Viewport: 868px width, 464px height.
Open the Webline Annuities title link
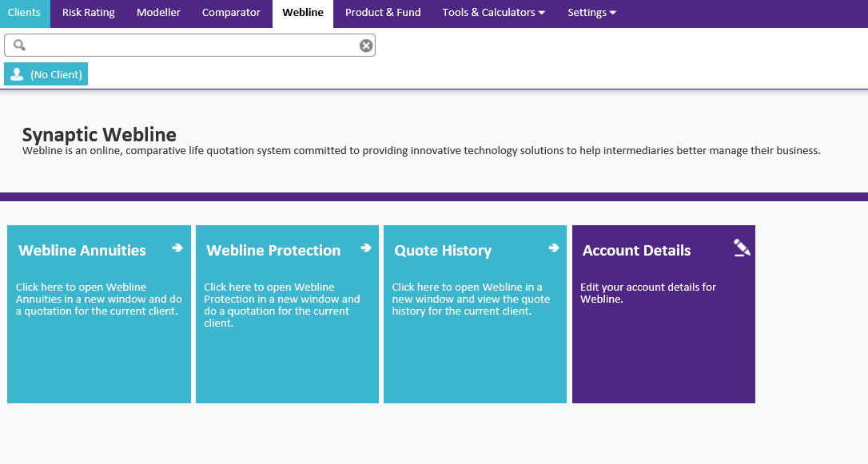coord(82,251)
